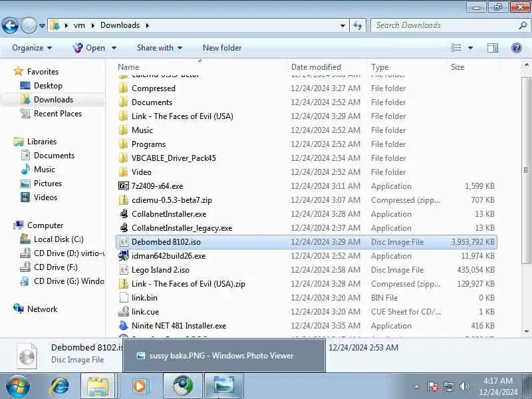
Task: Select Downloads in the navigation pane
Action: click(x=53, y=99)
